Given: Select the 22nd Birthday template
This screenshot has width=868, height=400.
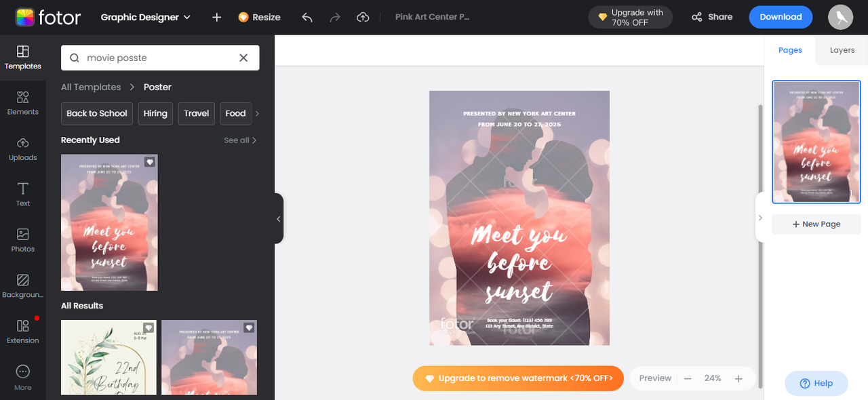Looking at the screenshot, I should (x=108, y=357).
